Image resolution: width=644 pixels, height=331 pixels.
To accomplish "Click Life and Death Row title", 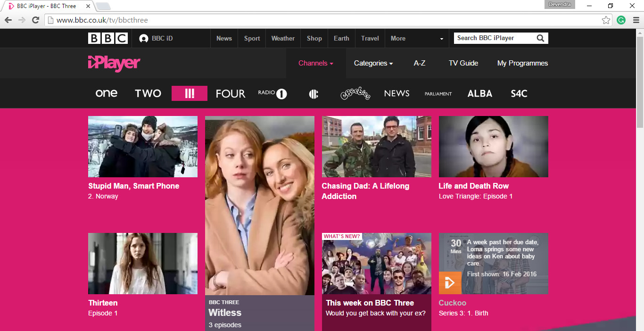I will [x=474, y=186].
